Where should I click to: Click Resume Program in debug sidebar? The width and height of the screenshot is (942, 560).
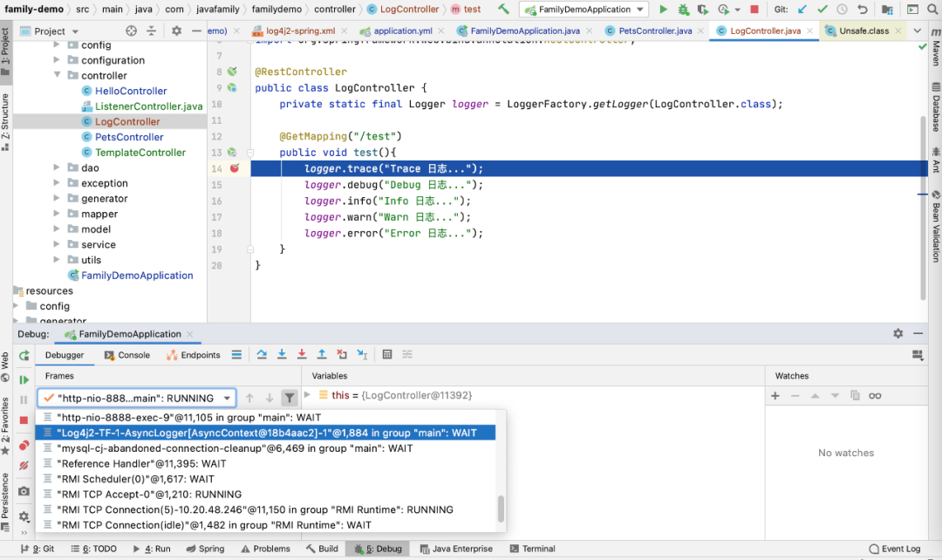click(24, 379)
